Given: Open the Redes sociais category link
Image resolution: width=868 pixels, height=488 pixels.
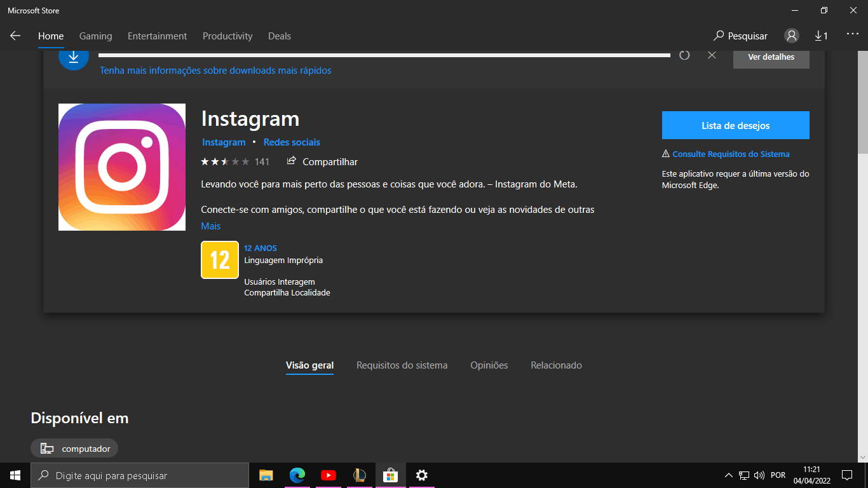Looking at the screenshot, I should click(x=292, y=142).
